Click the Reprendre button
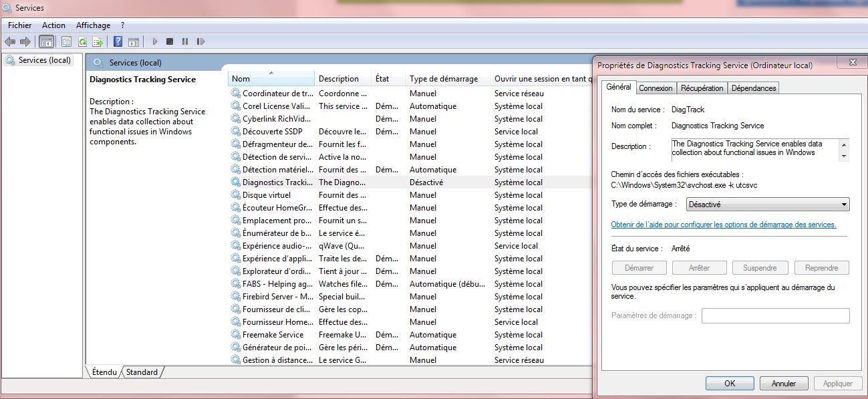Image resolution: width=868 pixels, height=399 pixels. 822,268
